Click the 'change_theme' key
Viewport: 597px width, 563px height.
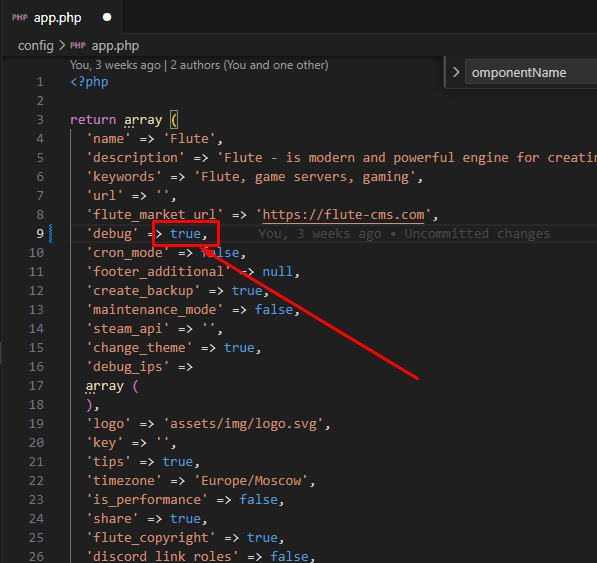click(x=139, y=348)
